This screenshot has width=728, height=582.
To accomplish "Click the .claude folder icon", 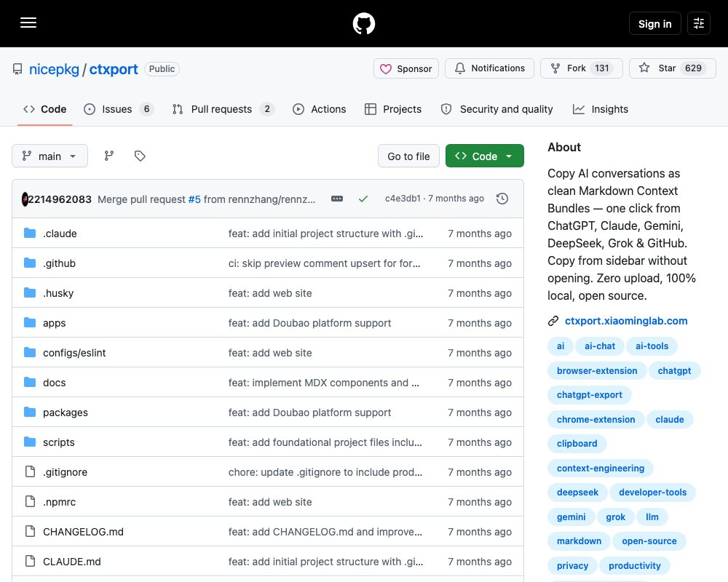I will [x=30, y=233].
